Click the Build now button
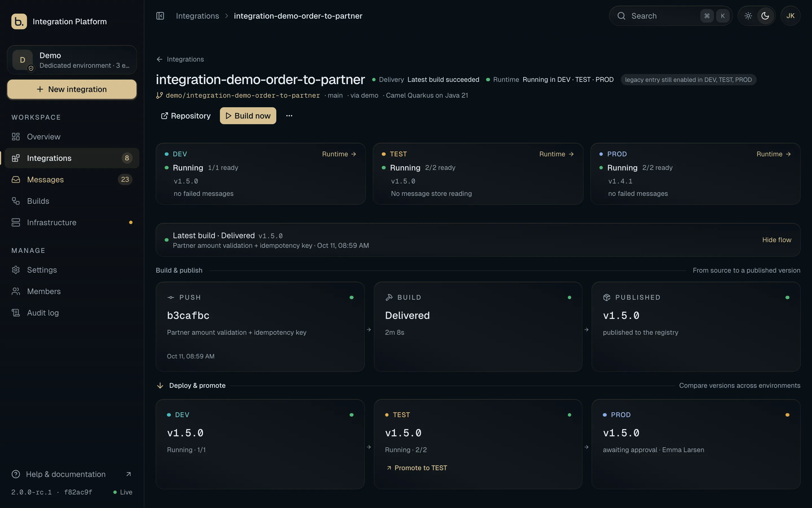 click(248, 116)
